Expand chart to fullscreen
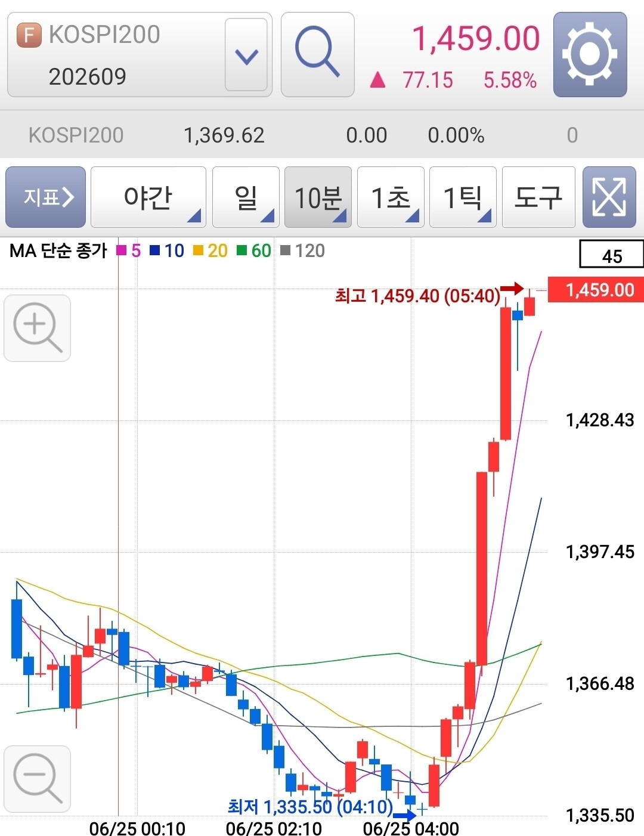Image resolution: width=644 pixels, height=836 pixels. (x=609, y=197)
